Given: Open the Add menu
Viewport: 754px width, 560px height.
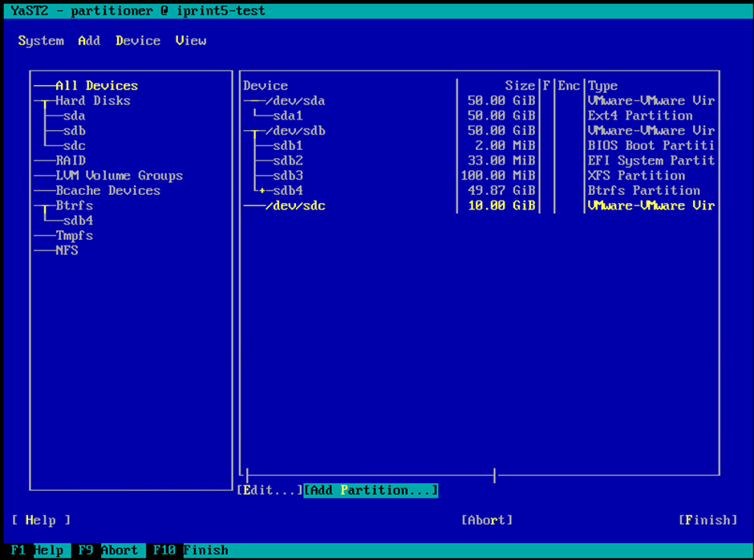Looking at the screenshot, I should (x=89, y=41).
